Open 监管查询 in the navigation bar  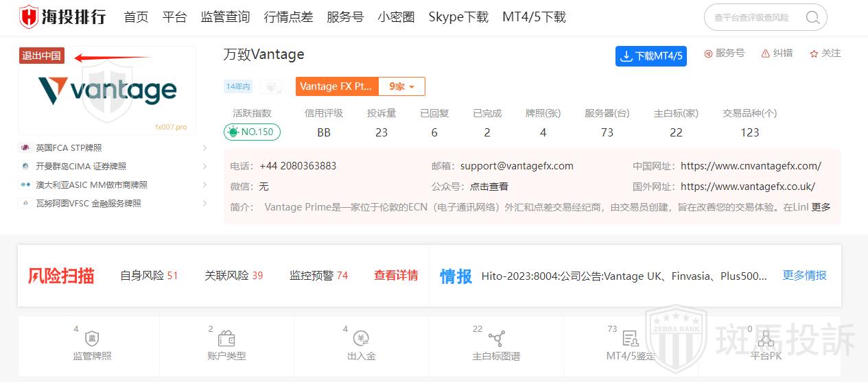[225, 17]
